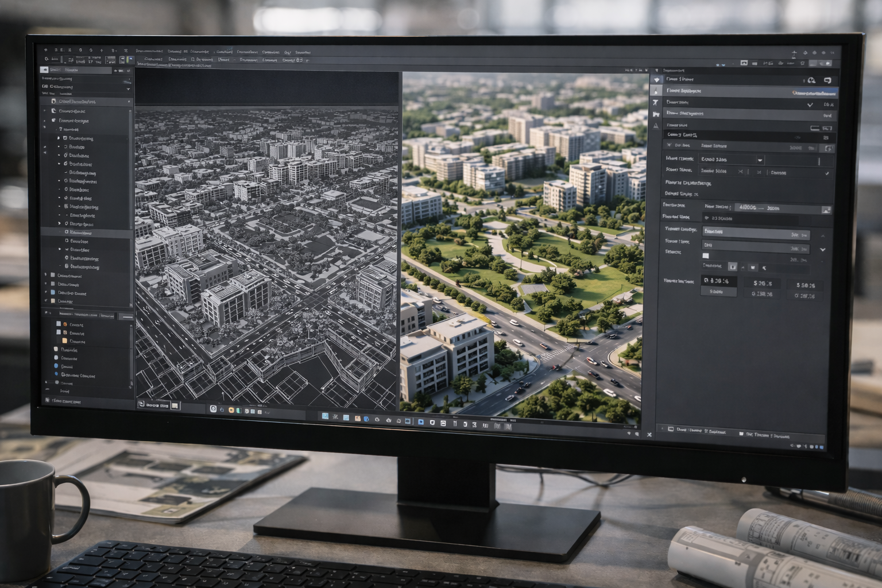Click the down chevron beside the property fields
The image size is (882, 588).
(823, 250)
